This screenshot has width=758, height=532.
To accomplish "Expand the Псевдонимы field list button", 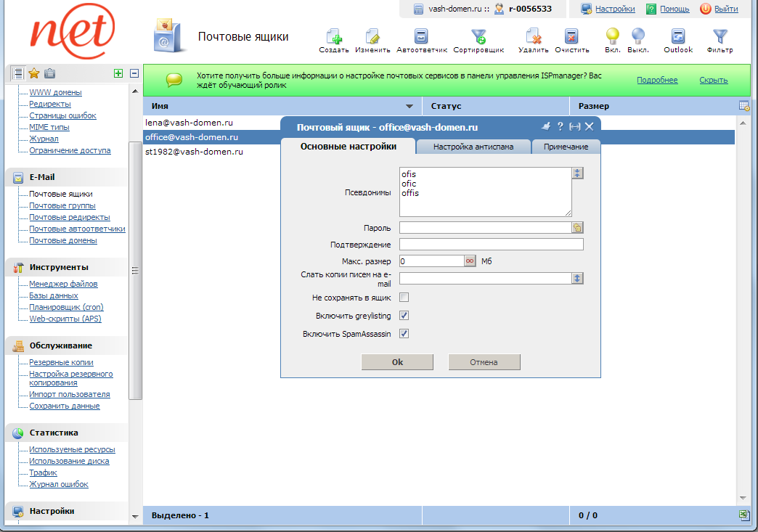I will click(x=578, y=173).
